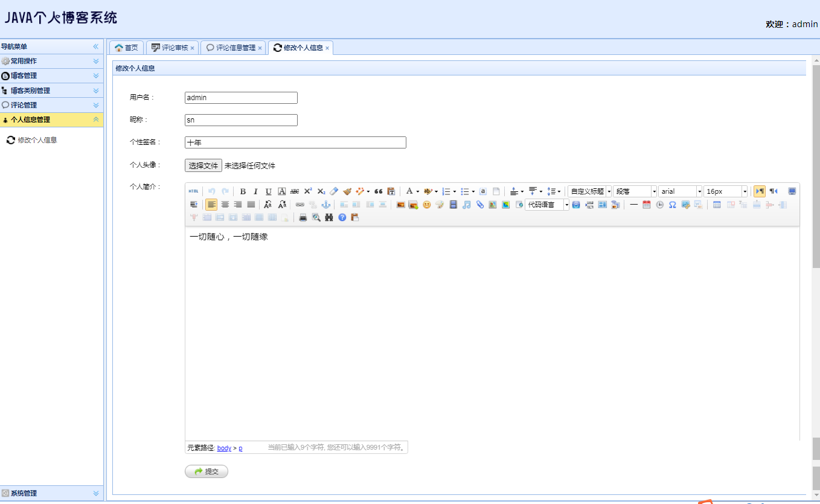820x504 pixels.
Task: Toggle underline formatting in editor
Action: [269, 191]
